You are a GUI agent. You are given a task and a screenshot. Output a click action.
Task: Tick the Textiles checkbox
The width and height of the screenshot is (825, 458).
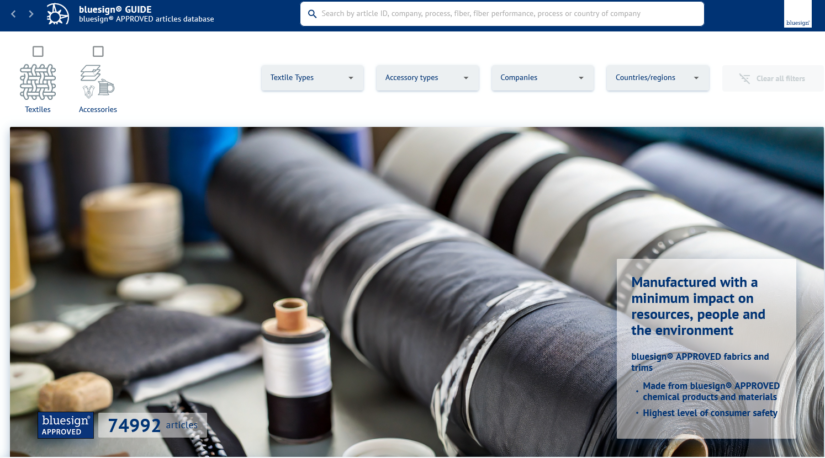[38, 51]
